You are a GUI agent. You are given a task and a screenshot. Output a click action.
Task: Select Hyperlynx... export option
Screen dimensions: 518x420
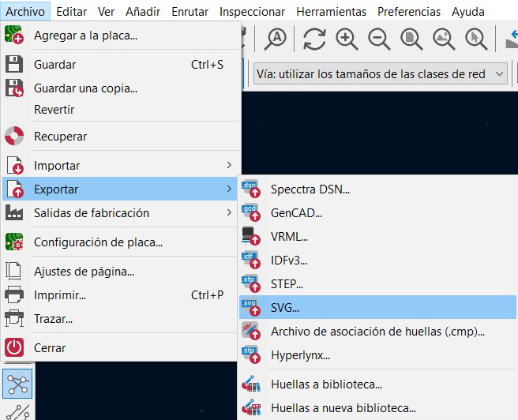point(377,355)
